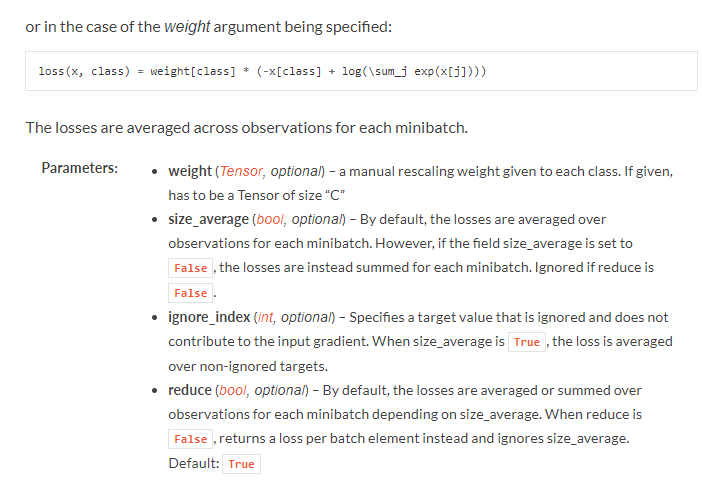
Task: Click the sentence about losses averaged across observations
Action: click(x=247, y=128)
